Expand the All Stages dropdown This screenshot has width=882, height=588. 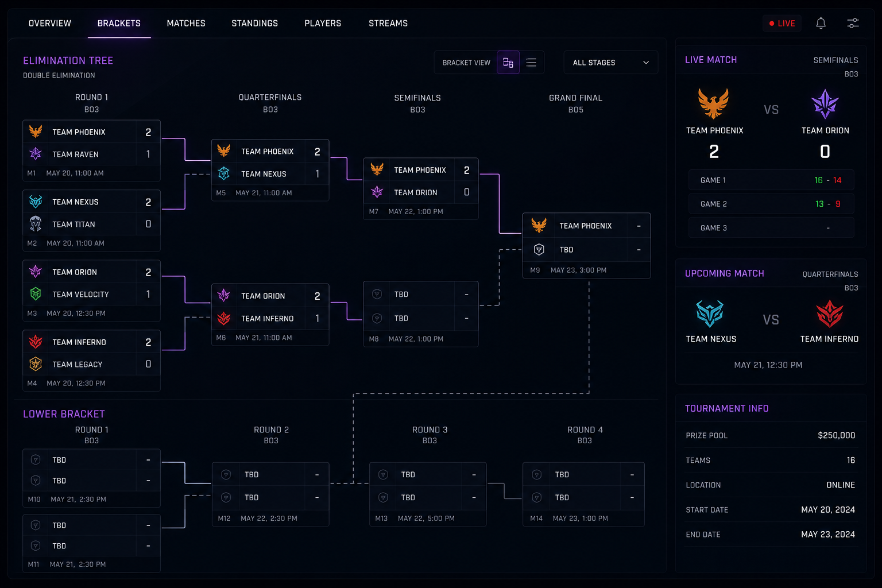pos(610,63)
